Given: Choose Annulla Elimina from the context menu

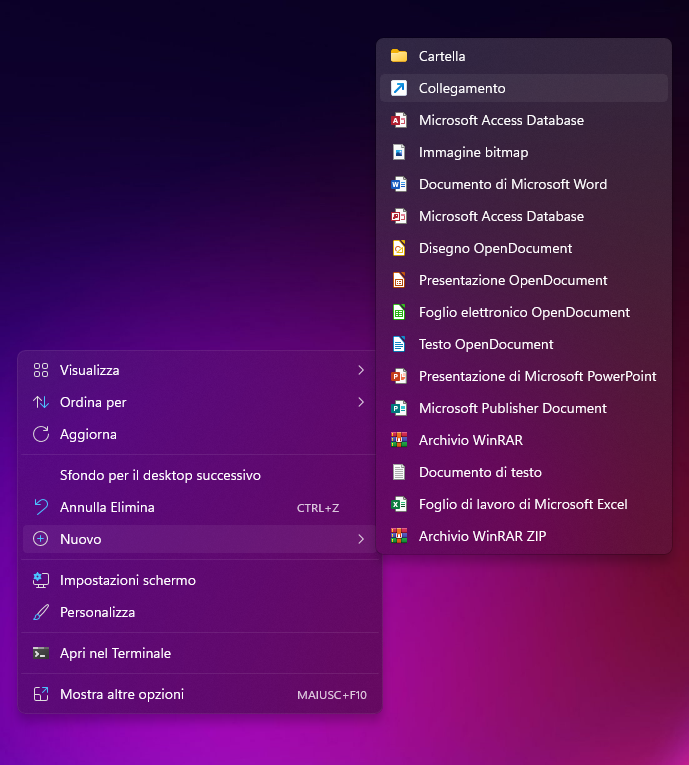Looking at the screenshot, I should [107, 507].
